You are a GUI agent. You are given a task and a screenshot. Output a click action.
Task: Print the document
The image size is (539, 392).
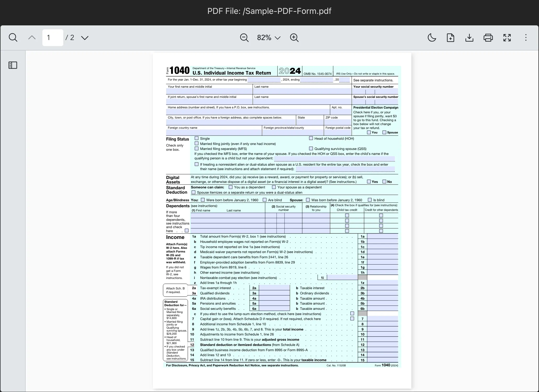488,38
